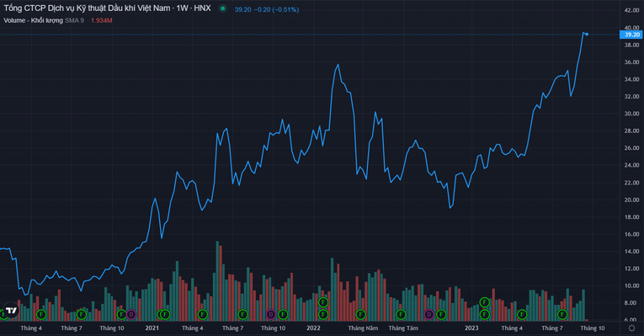Click HNX exchange label in title
This screenshot has height=336, width=644.
pyautogui.click(x=202, y=8)
